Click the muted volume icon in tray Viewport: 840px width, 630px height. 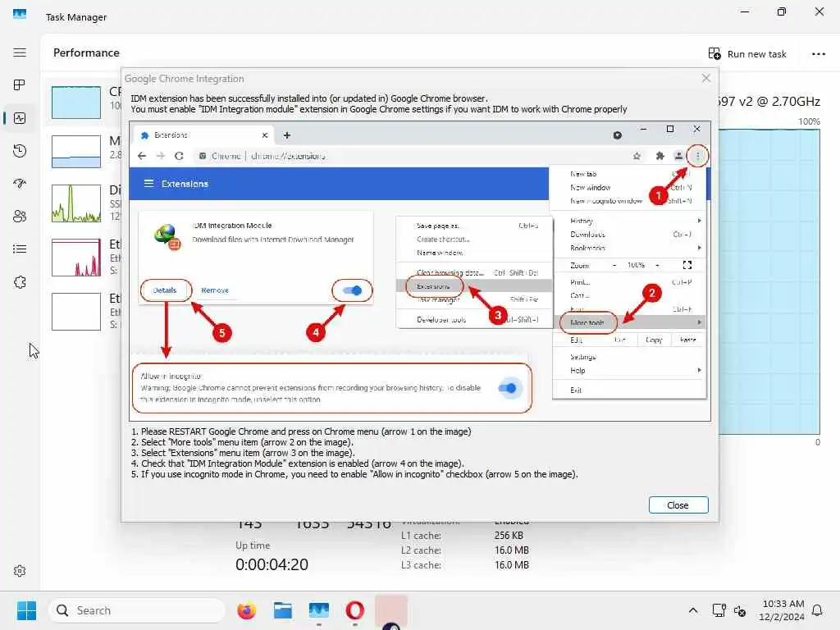coord(740,610)
